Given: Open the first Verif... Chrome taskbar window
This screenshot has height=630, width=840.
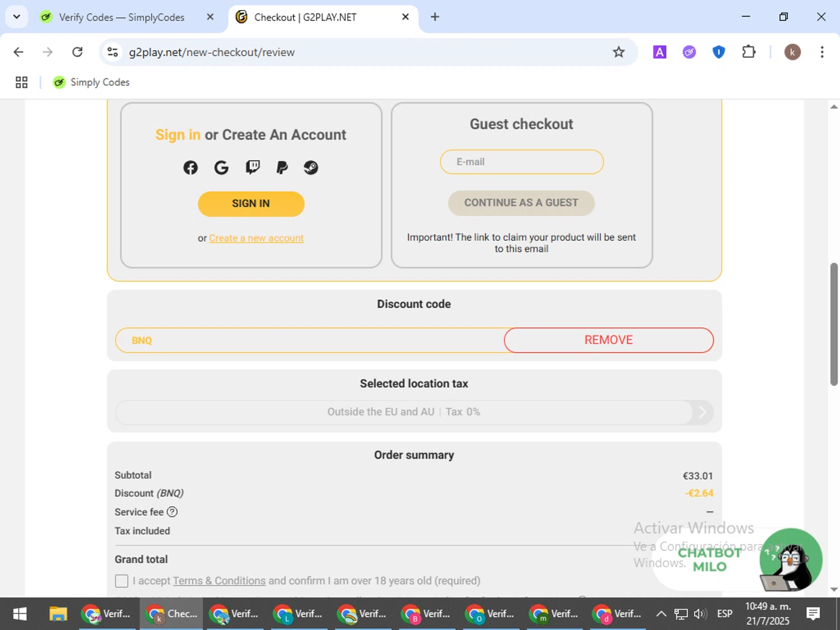Looking at the screenshot, I should click(x=106, y=614).
